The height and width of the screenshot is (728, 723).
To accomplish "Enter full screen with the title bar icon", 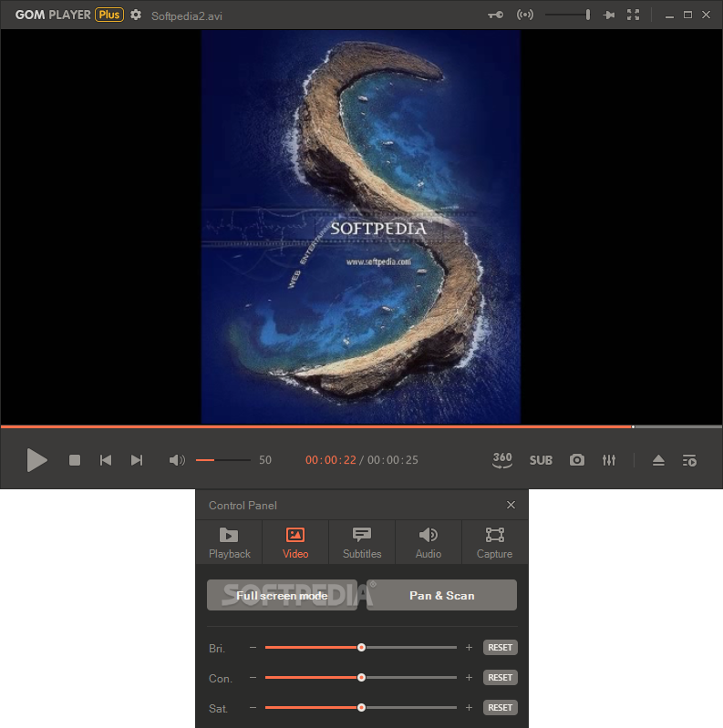I will [633, 15].
